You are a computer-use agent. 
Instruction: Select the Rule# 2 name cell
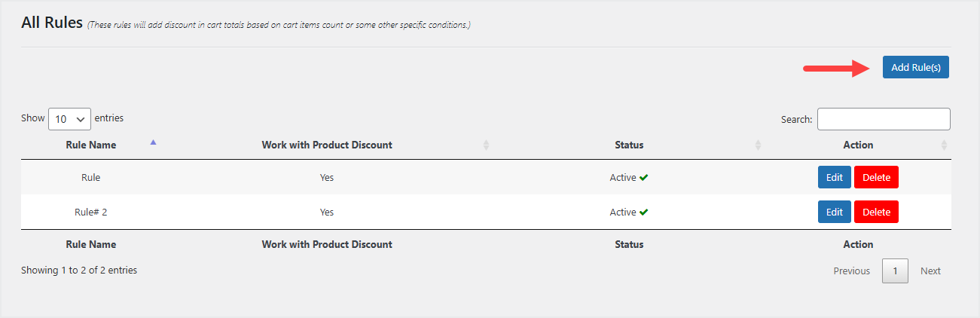point(91,213)
